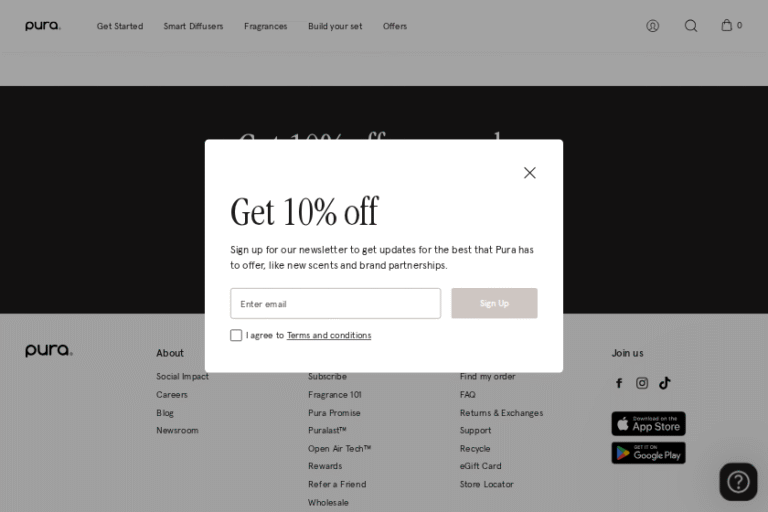The width and height of the screenshot is (768, 512).
Task: Check the I agree to terms checkbox
Action: click(x=236, y=336)
